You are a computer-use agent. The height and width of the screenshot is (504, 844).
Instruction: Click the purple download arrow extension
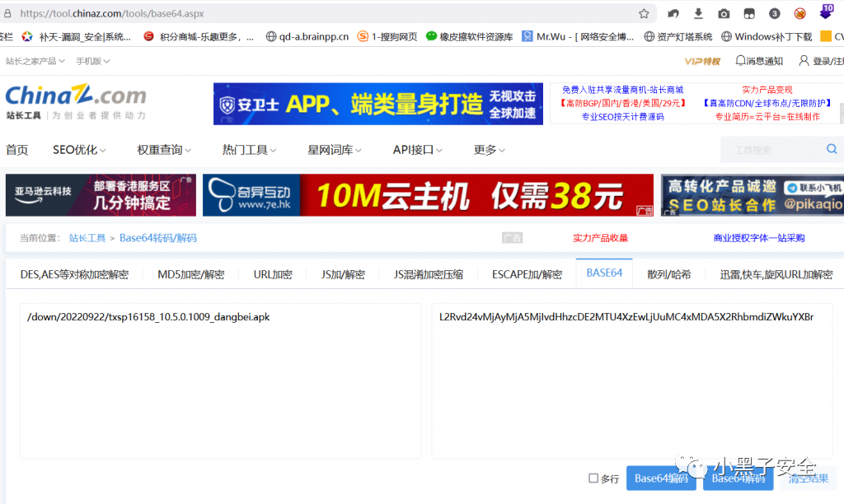pos(826,13)
